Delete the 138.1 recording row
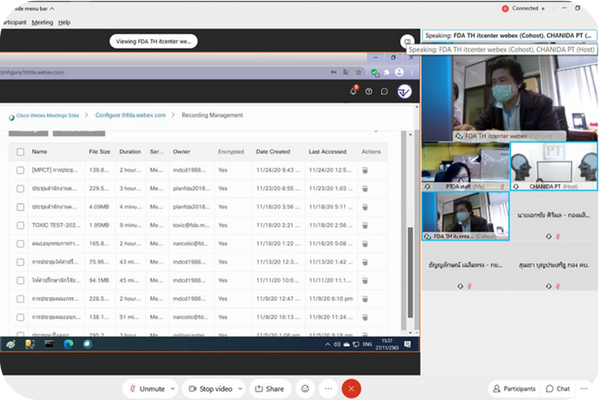This screenshot has width=600, height=400. pyautogui.click(x=365, y=317)
